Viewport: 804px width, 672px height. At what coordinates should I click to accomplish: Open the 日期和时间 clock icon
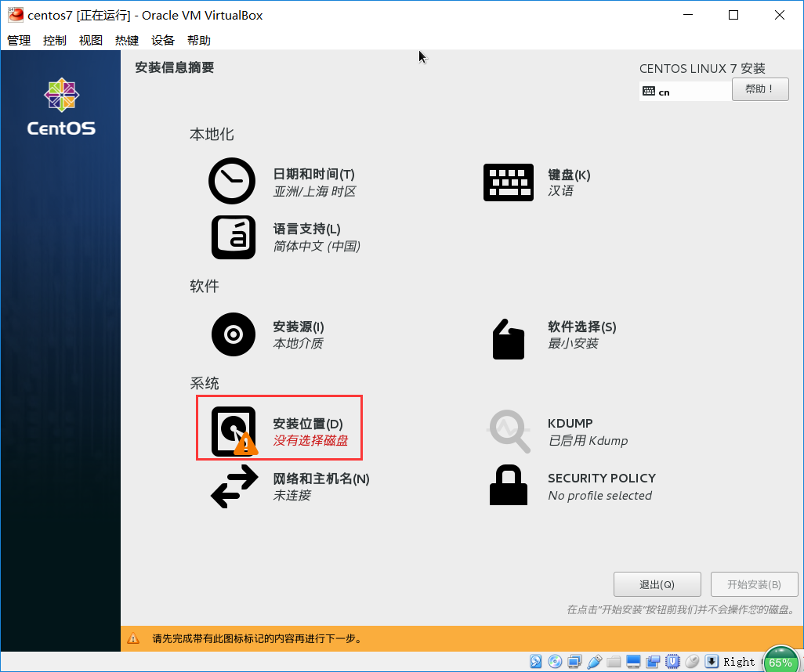click(232, 181)
